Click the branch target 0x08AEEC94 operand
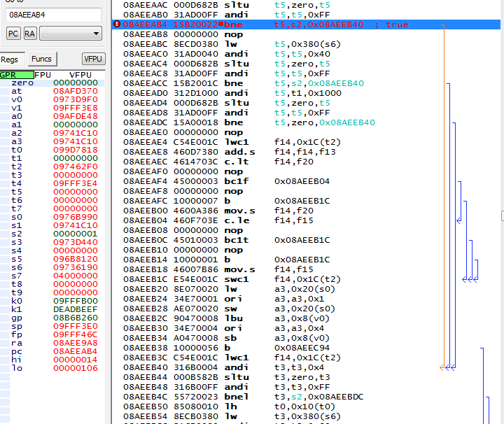504x424 pixels. pos(302,348)
